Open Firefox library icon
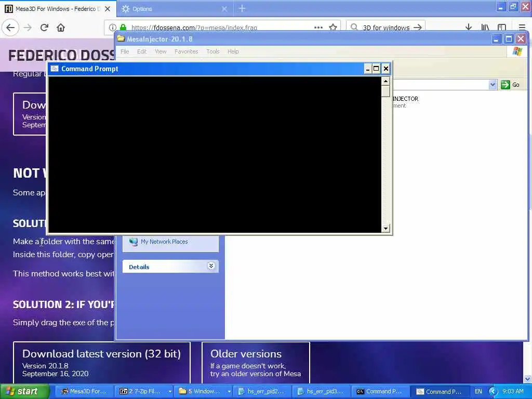Viewport: 532px width, 399px height. click(485, 27)
